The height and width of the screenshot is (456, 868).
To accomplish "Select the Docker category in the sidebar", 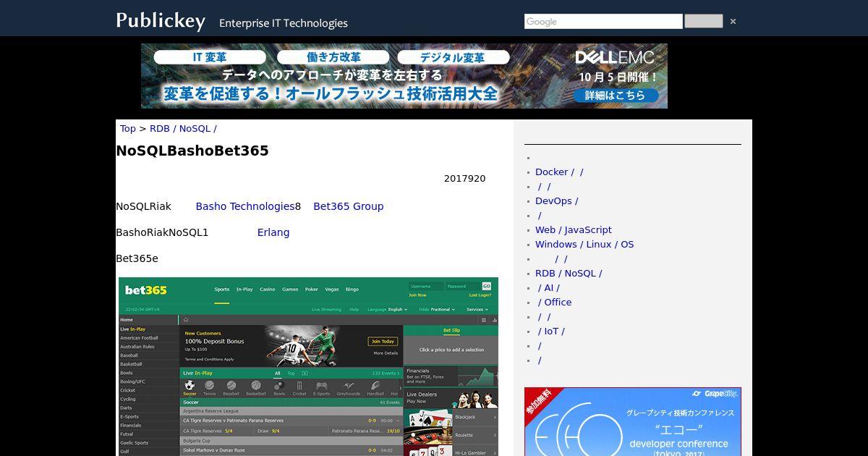I will [559, 172].
